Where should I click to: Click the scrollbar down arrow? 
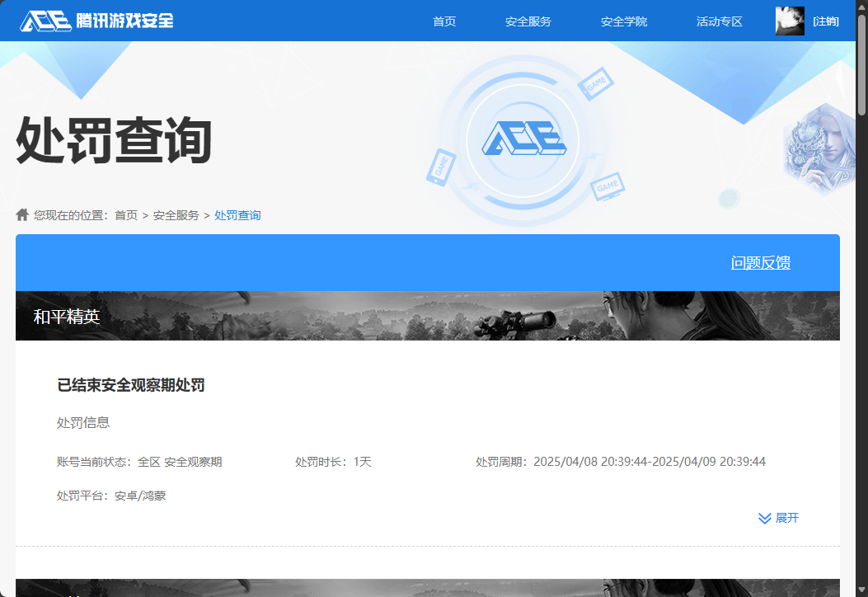click(861, 590)
